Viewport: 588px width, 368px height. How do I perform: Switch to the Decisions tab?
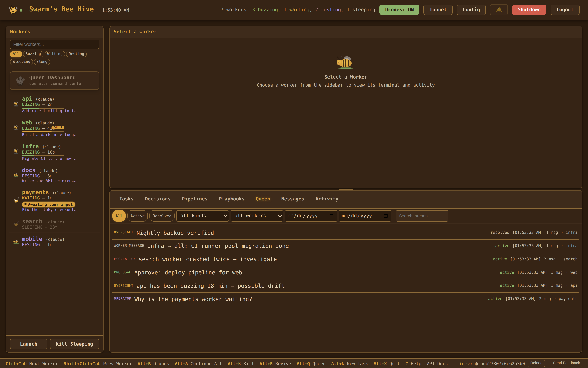click(x=158, y=199)
